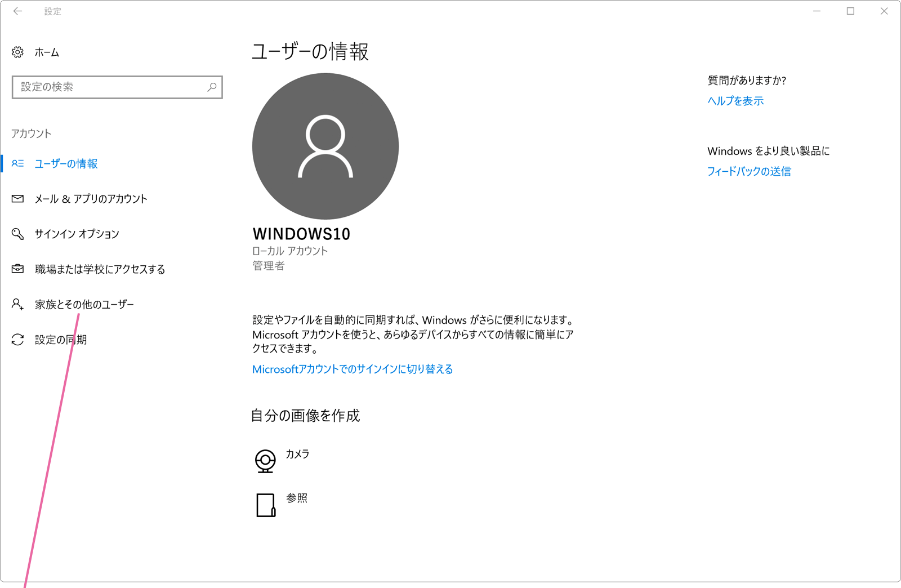Open メール & アプリのアカウント
This screenshot has width=901, height=588.
[91, 199]
